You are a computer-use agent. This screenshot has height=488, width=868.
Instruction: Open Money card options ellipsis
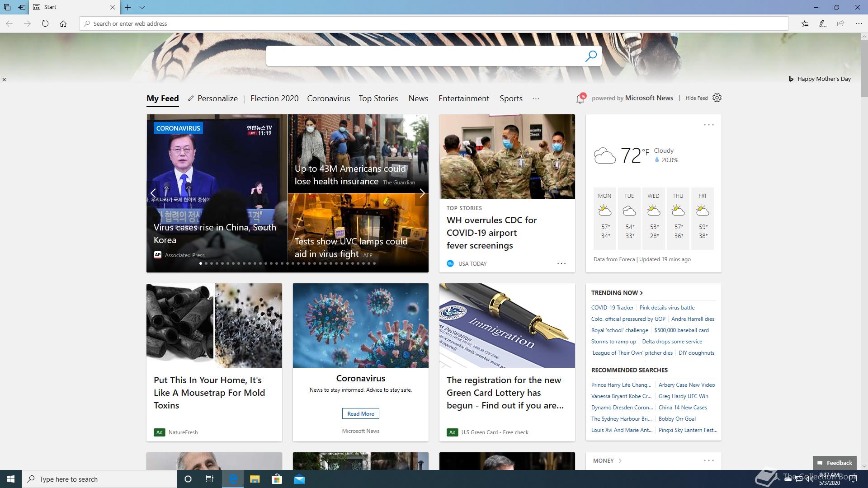click(x=709, y=460)
